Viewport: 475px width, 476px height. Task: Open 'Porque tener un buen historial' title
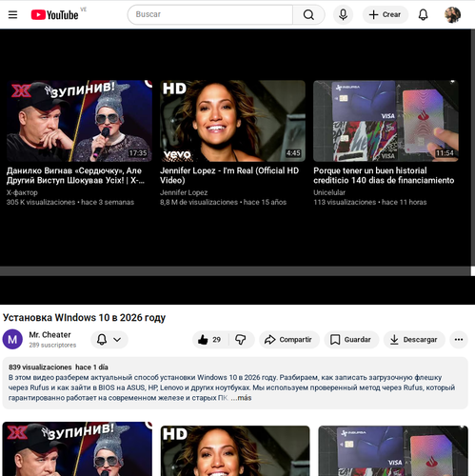pos(384,175)
